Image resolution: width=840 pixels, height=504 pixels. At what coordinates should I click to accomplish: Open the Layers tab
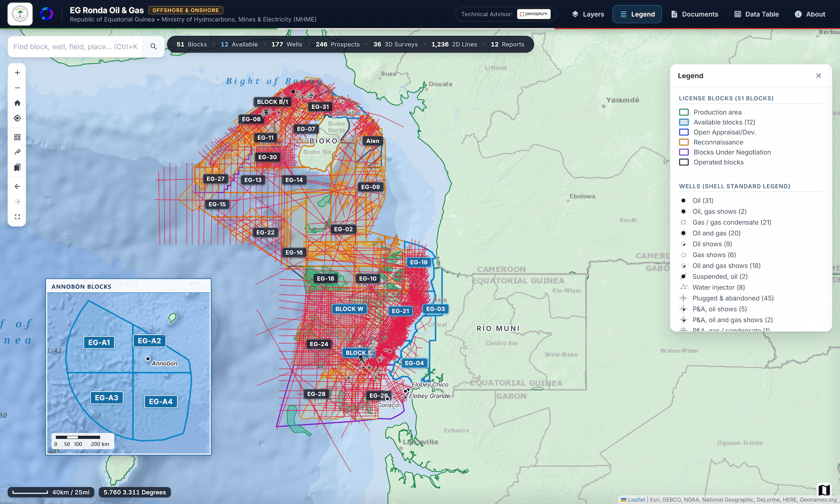(x=588, y=14)
